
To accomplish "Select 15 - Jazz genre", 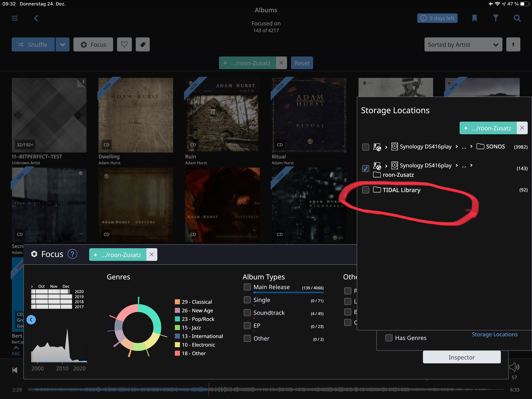I will [188, 327].
